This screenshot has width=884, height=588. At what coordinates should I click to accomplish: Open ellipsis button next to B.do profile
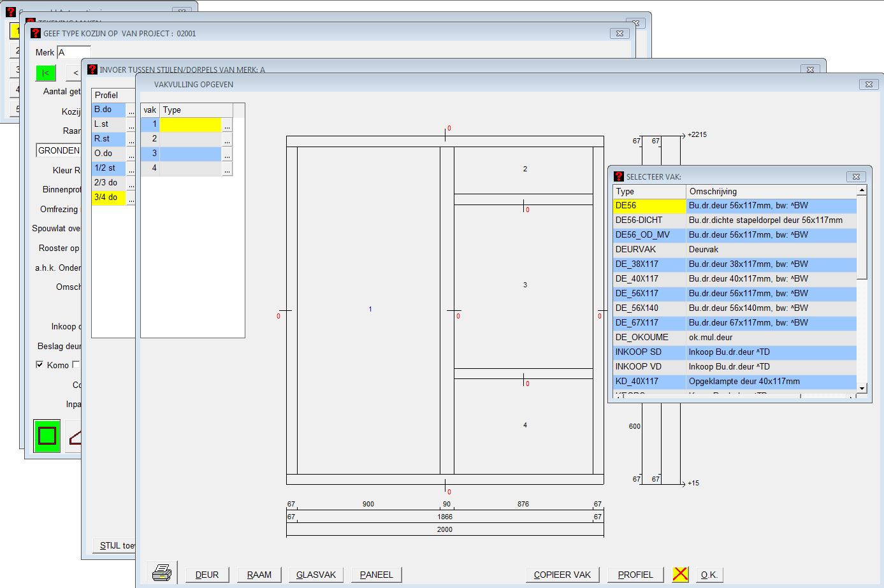131,110
